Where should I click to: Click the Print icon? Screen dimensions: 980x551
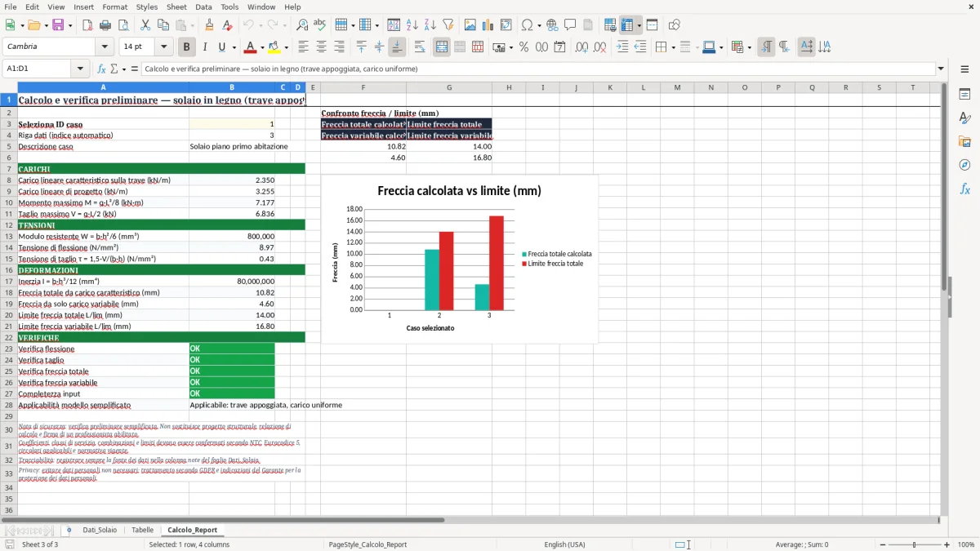(105, 25)
